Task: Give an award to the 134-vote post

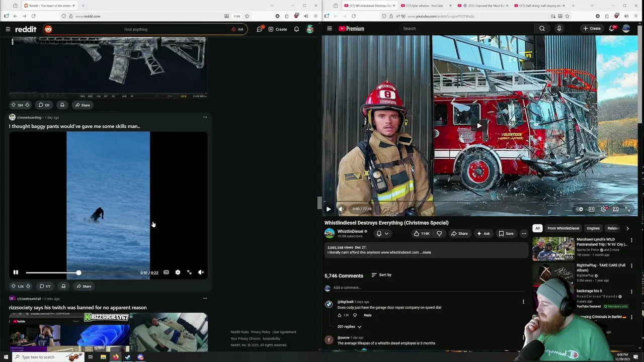Action: (x=62, y=105)
